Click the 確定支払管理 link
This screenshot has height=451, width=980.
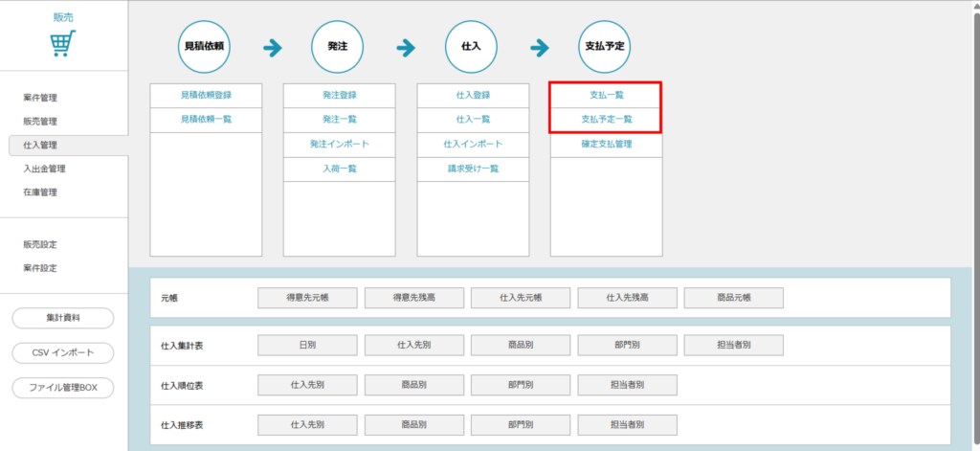tap(606, 144)
